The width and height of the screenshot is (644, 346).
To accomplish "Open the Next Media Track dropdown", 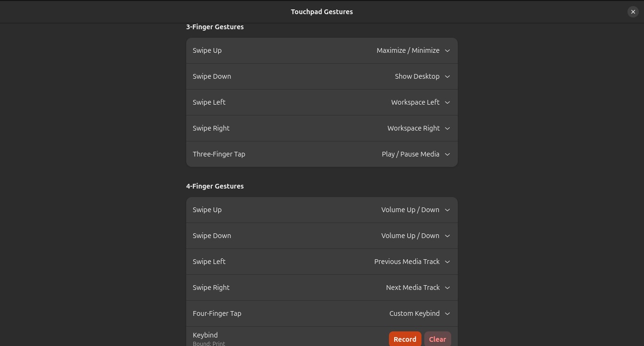I will click(418, 288).
